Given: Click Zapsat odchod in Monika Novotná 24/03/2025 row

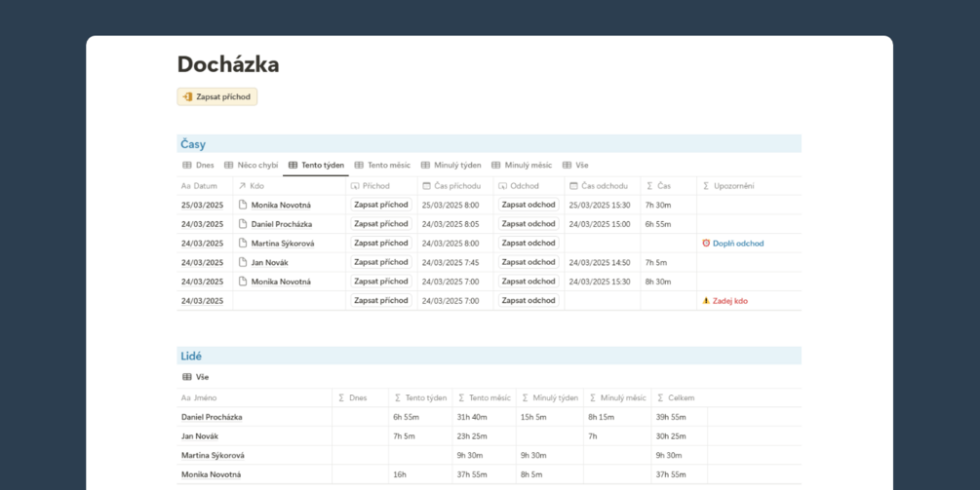Looking at the screenshot, I should (529, 281).
